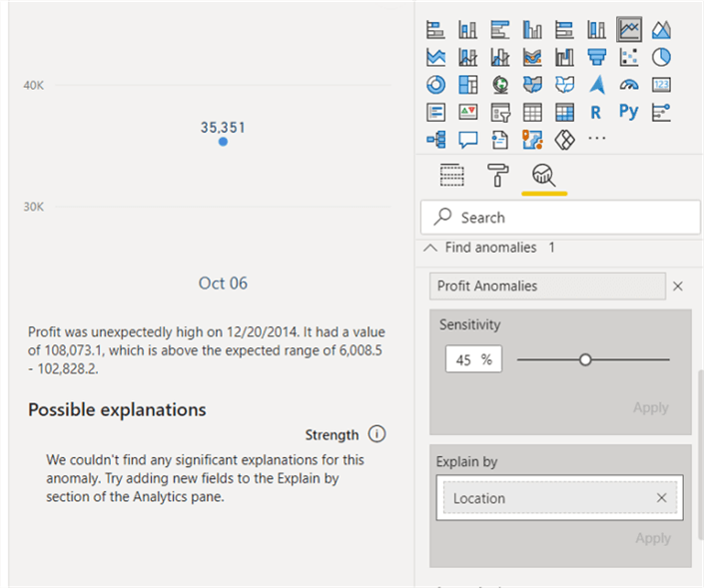Remove Location from Explain by
The width and height of the screenshot is (704, 588).
(661, 498)
